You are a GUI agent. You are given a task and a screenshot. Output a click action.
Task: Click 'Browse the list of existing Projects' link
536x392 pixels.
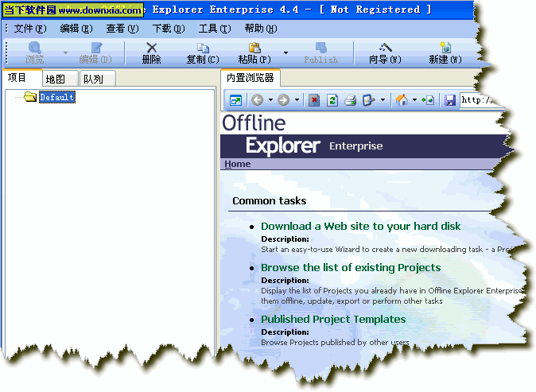coord(350,268)
